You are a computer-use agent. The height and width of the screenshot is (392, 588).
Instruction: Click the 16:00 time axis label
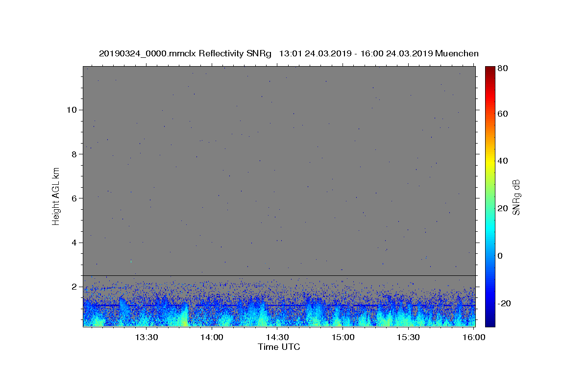click(x=474, y=338)
